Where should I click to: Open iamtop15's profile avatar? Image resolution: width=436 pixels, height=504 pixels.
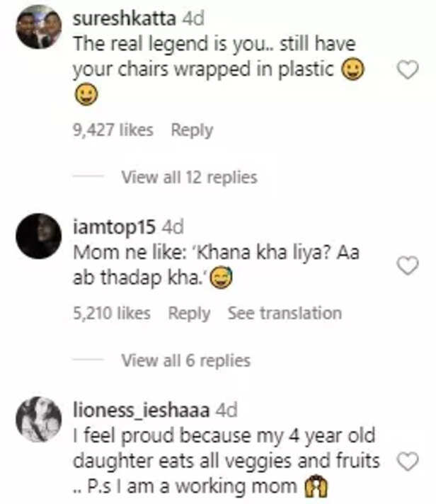(38, 236)
